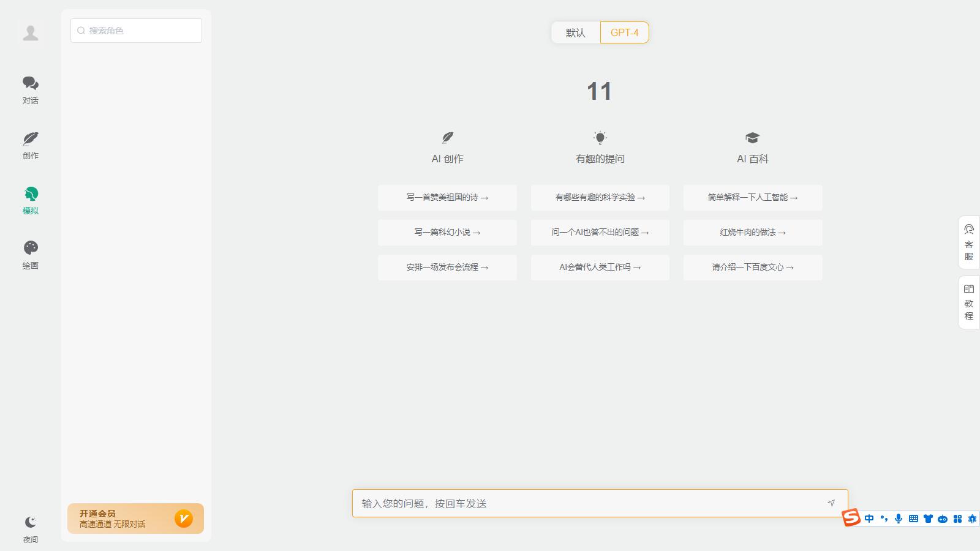Viewport: 980px width, 551px height.
Task: Click the user avatar icon
Action: click(x=31, y=33)
